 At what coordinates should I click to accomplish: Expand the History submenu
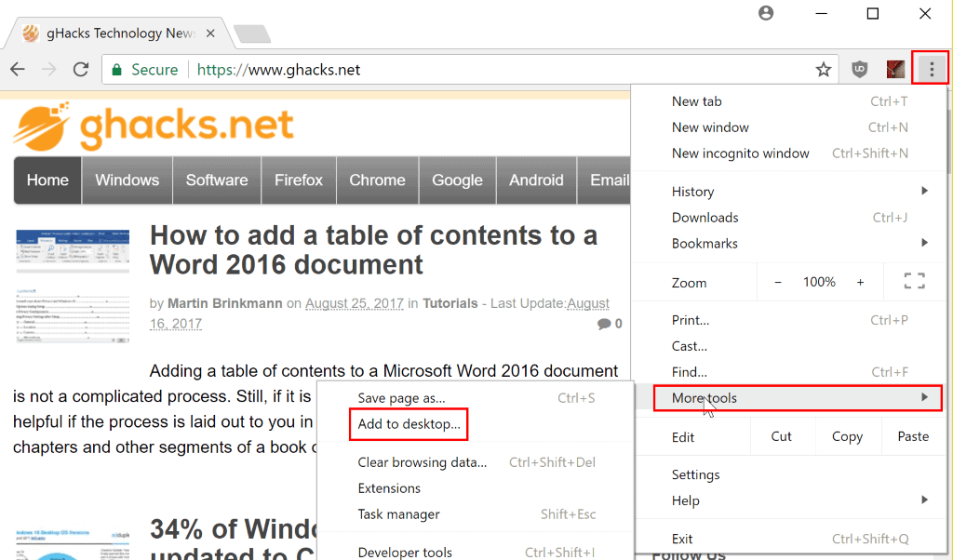(x=788, y=192)
